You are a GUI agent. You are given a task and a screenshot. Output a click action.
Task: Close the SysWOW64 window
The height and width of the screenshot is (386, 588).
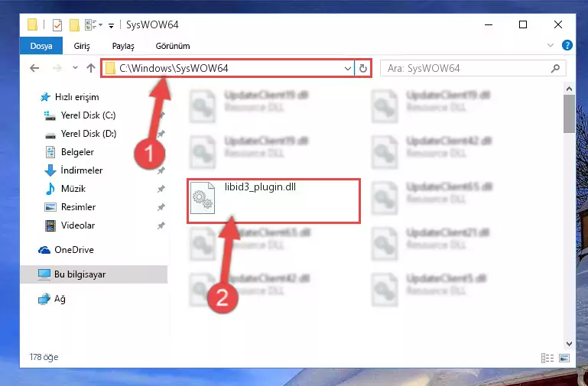[x=558, y=25]
